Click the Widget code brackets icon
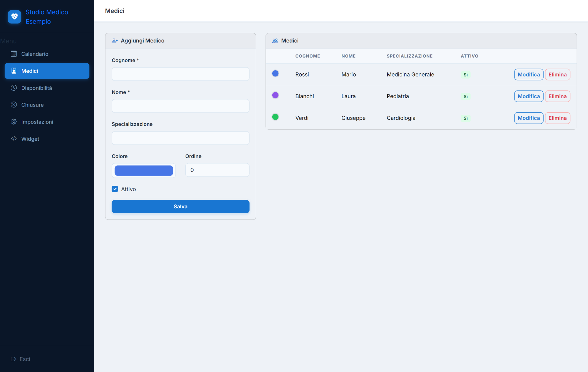This screenshot has width=588, height=372. [14, 139]
